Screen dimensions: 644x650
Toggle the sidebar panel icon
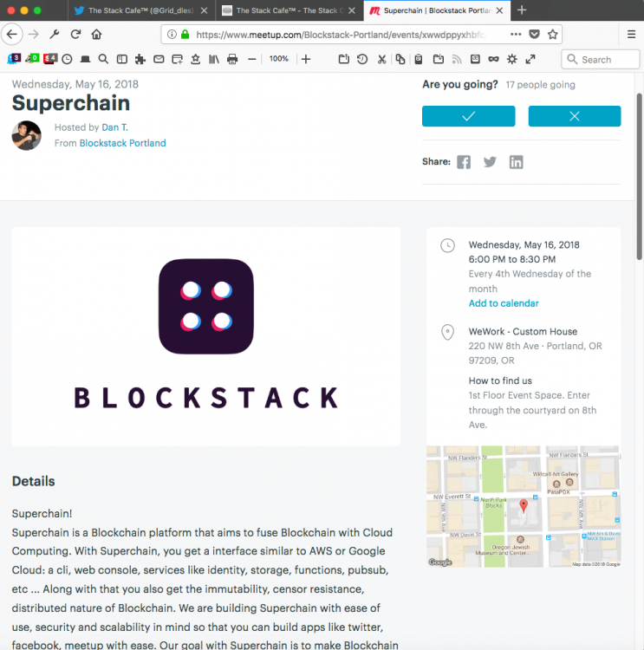[x=122, y=59]
